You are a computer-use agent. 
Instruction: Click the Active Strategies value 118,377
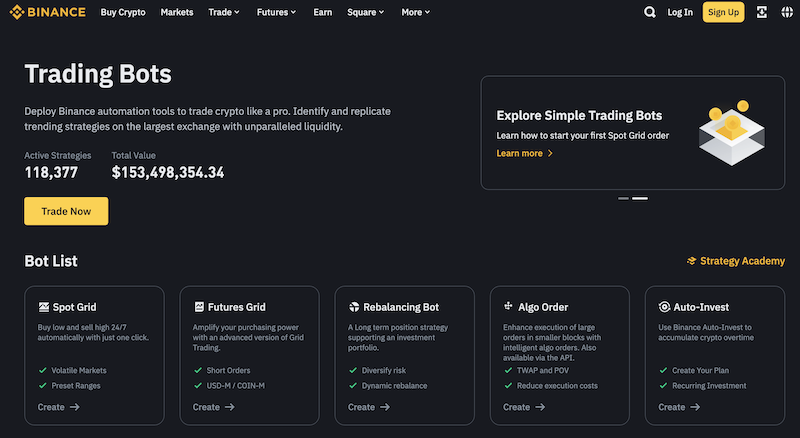(x=51, y=173)
